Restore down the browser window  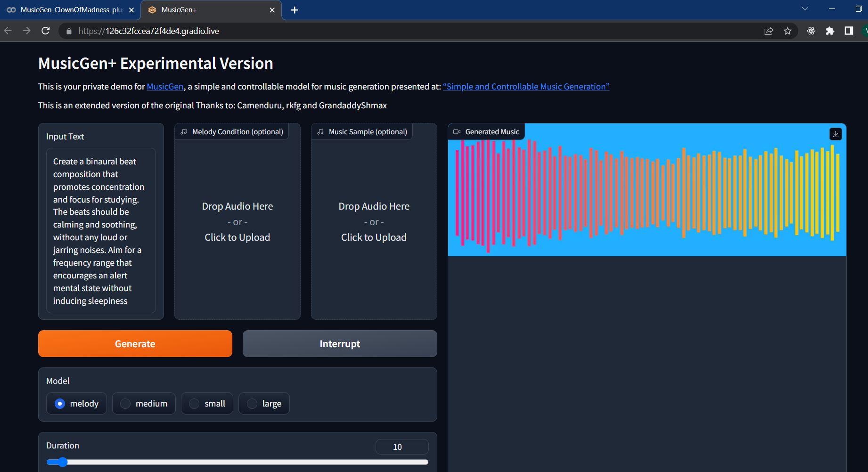pyautogui.click(x=859, y=9)
